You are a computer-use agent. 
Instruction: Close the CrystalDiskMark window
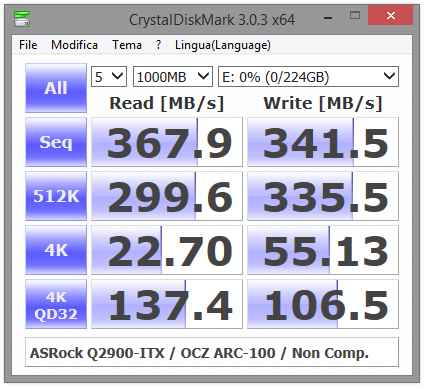point(391,15)
